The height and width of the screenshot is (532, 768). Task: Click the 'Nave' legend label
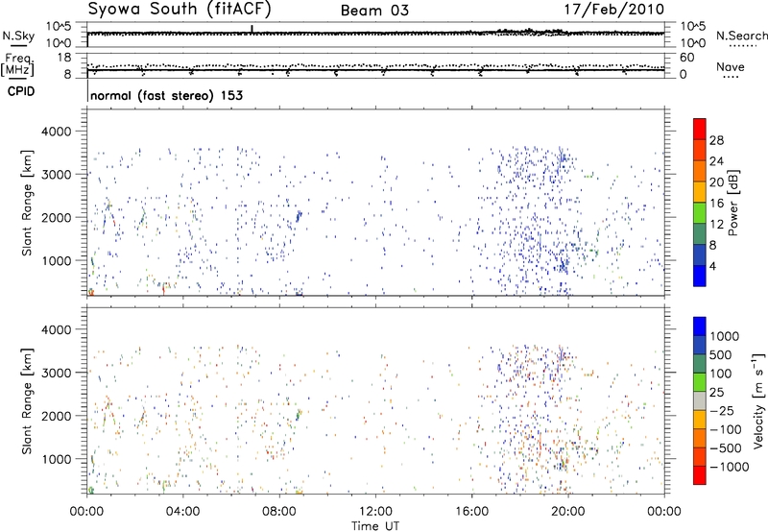tap(731, 66)
